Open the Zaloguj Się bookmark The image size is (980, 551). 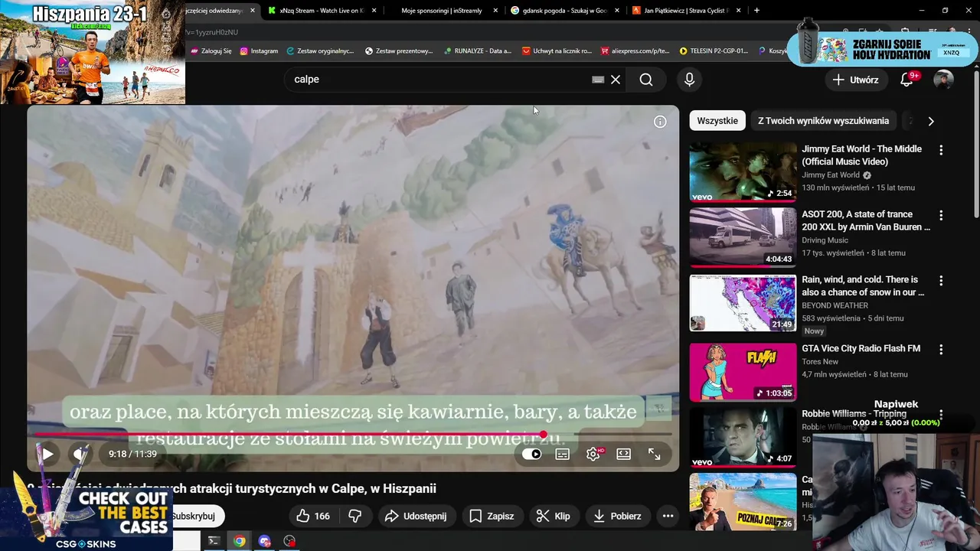coord(211,51)
